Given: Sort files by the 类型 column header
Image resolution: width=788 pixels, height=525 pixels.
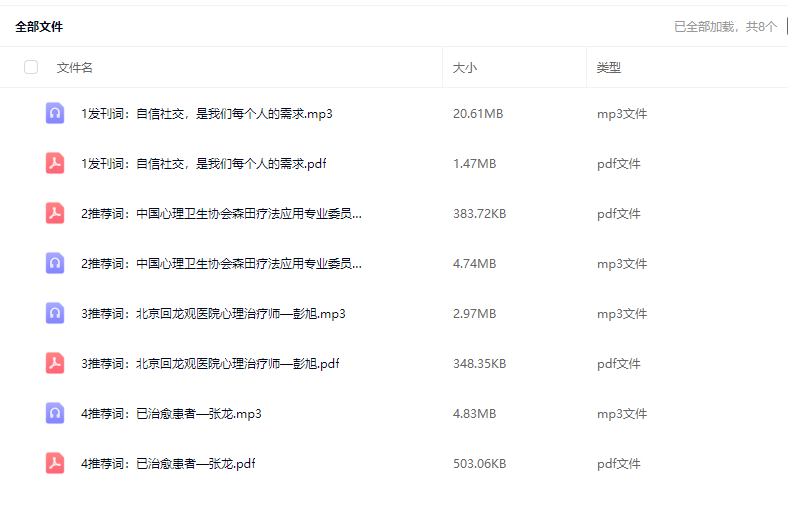Looking at the screenshot, I should click(x=609, y=67).
